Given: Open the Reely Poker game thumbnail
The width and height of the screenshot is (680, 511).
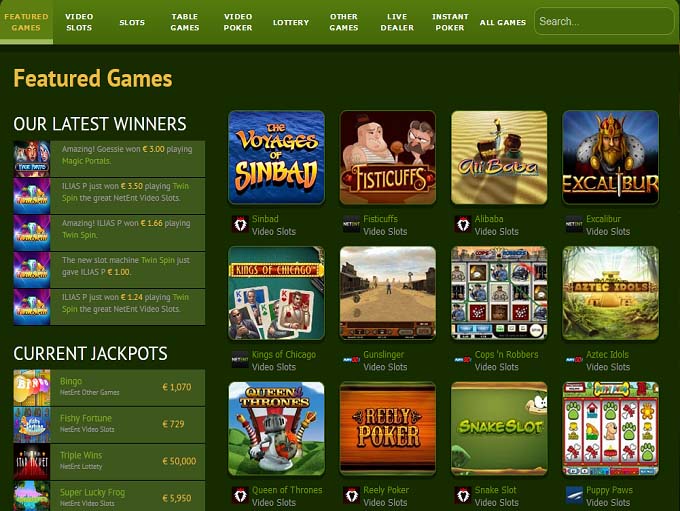Looking at the screenshot, I should tap(388, 429).
